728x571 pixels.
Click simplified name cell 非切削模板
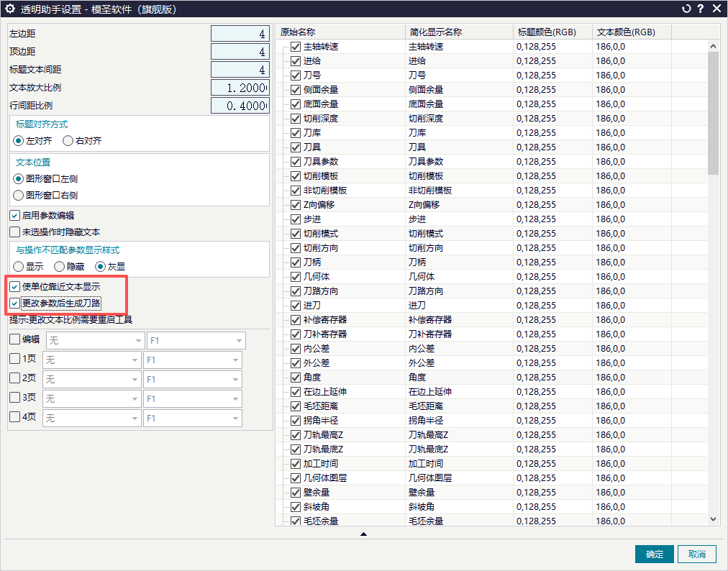[430, 191]
